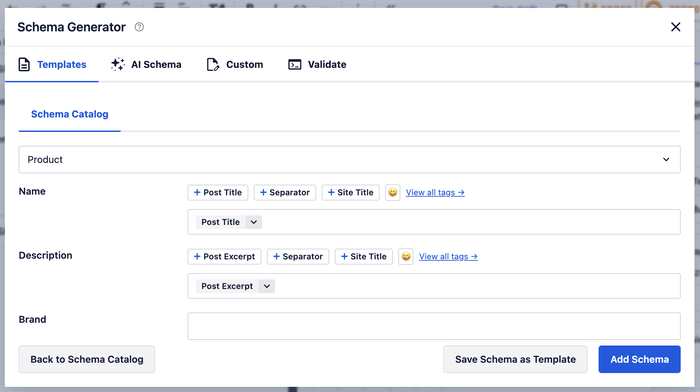Image resolution: width=700 pixels, height=392 pixels.
Task: Switch to the Custom tab
Action: tap(235, 64)
